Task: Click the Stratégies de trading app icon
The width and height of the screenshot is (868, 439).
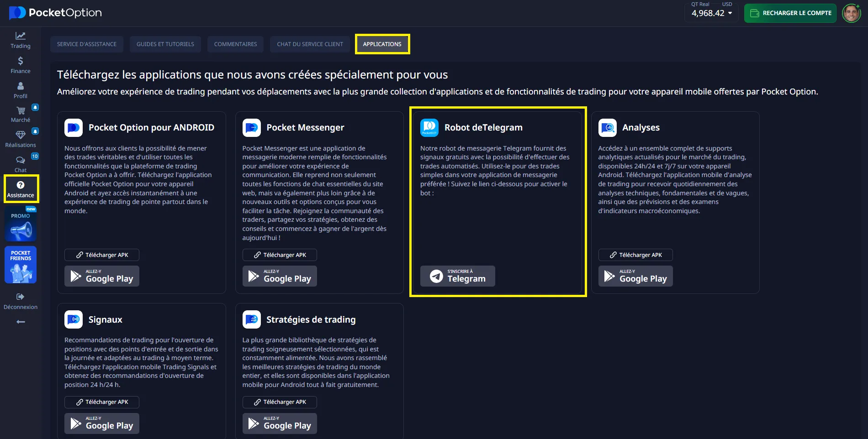Action: (x=252, y=319)
